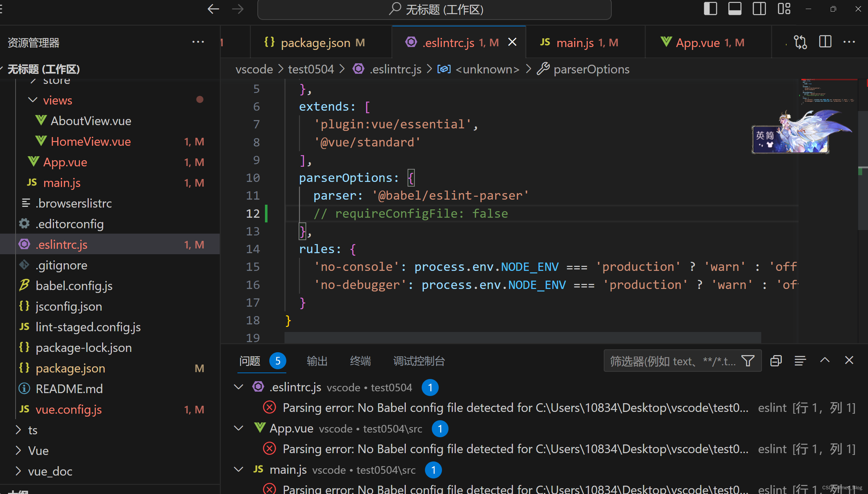Click vscode in the breadcrumb

tap(254, 69)
